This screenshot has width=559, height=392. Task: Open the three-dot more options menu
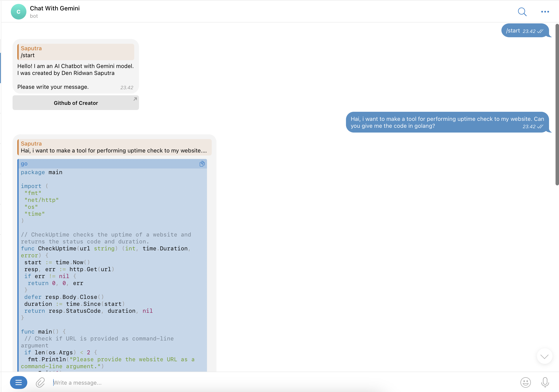[x=545, y=12]
